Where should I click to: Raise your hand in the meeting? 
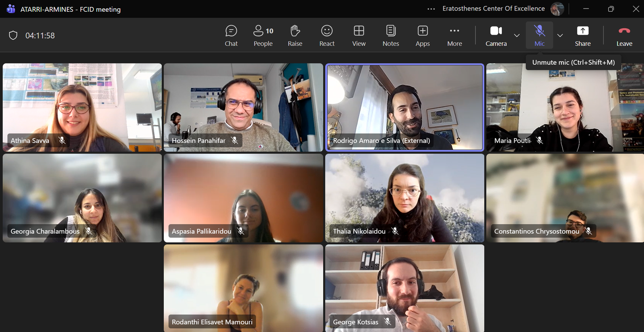pos(295,35)
